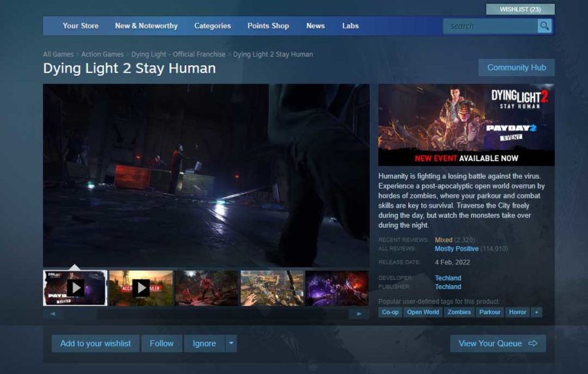Select the fourth screenshot thumbnail with crossbow
Viewport: 588px width, 374px height.
pyautogui.click(x=272, y=288)
